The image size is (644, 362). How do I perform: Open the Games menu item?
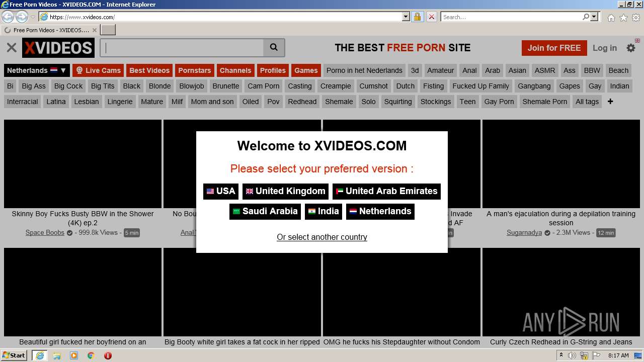pyautogui.click(x=306, y=70)
